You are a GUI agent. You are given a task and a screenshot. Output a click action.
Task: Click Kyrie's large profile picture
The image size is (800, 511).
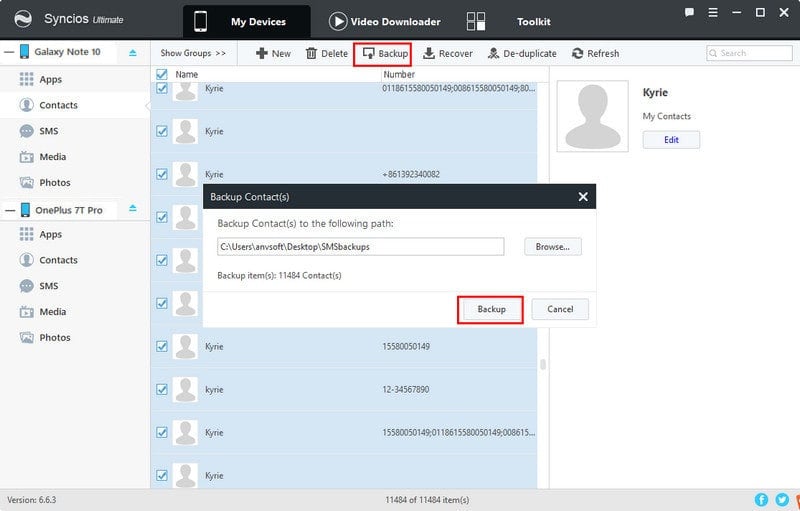coord(592,116)
